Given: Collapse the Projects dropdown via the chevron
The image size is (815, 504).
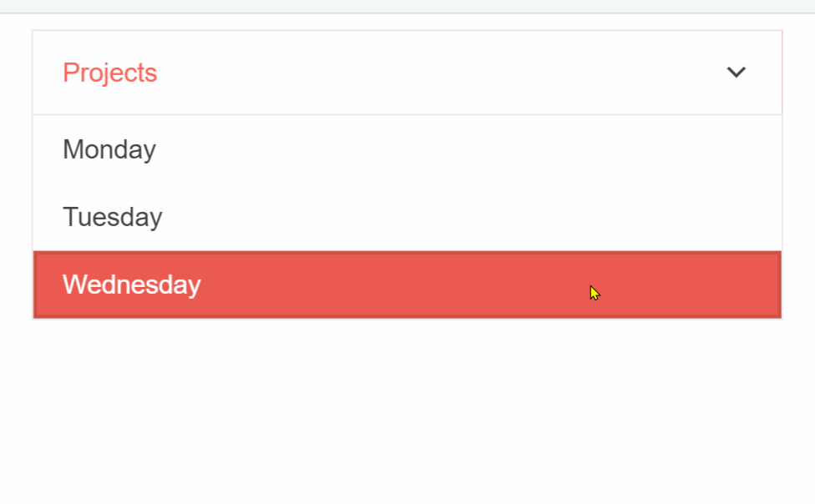Looking at the screenshot, I should 736,72.
